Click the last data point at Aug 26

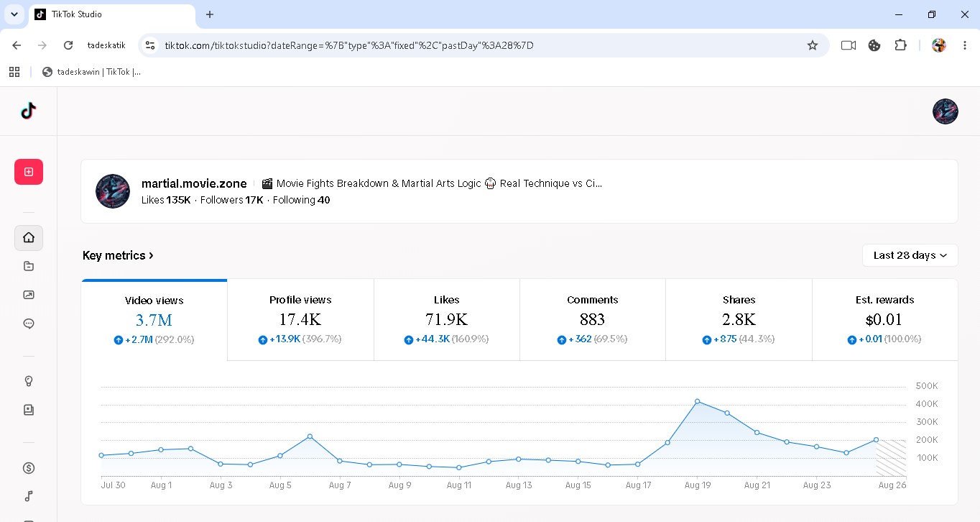coord(876,439)
